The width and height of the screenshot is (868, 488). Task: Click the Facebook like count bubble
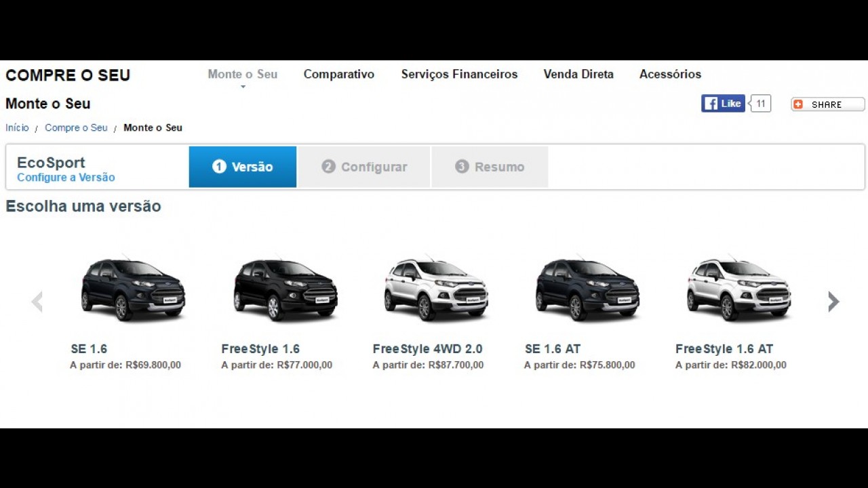tap(761, 104)
